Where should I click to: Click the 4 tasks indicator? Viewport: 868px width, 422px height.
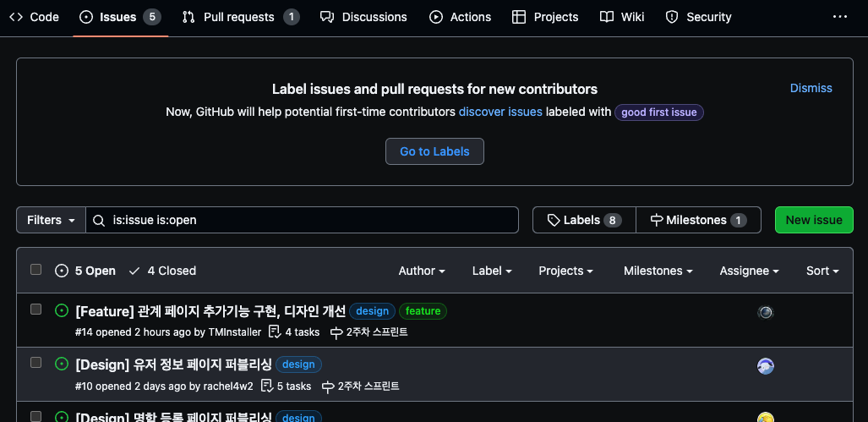click(294, 332)
